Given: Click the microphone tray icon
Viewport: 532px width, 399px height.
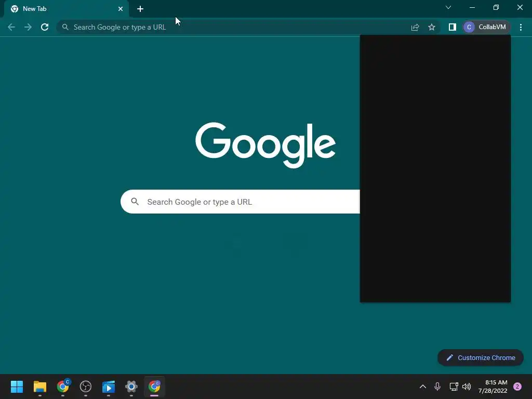Looking at the screenshot, I should click(437, 387).
